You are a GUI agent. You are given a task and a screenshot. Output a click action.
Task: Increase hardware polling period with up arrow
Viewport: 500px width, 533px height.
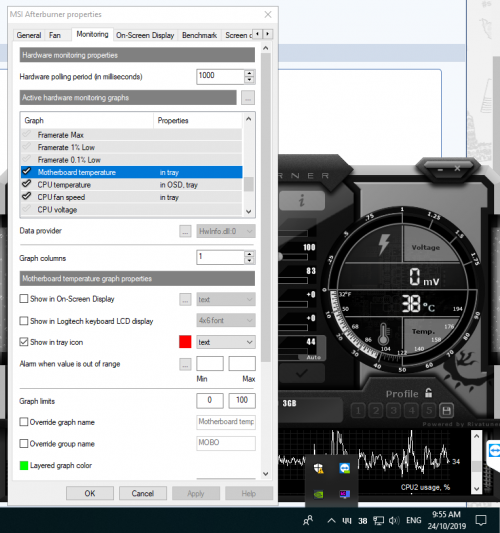250,73
